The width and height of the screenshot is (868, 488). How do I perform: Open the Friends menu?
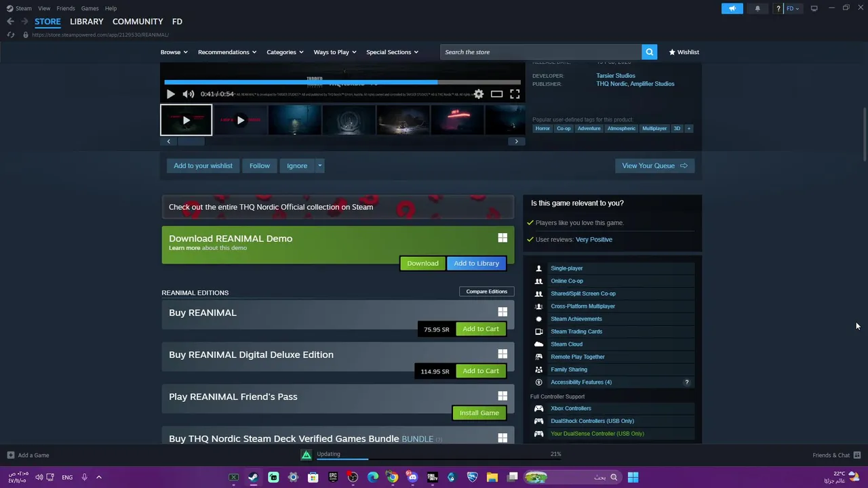tap(66, 8)
